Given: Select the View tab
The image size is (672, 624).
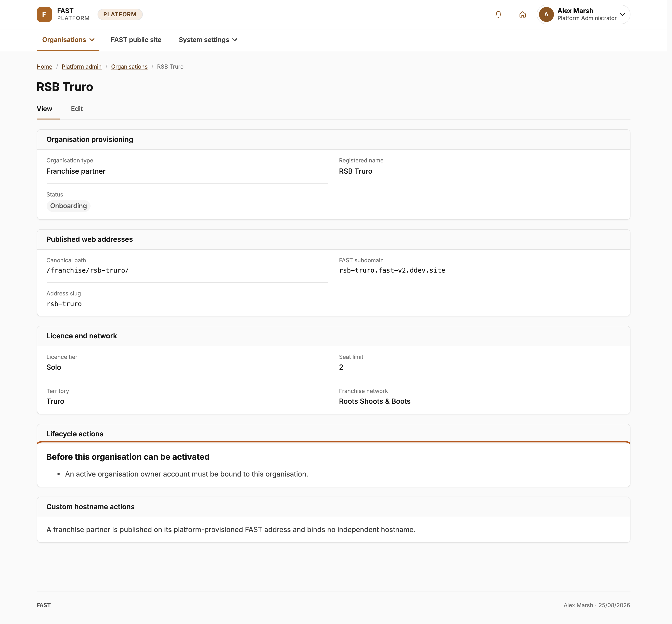Looking at the screenshot, I should coord(45,109).
